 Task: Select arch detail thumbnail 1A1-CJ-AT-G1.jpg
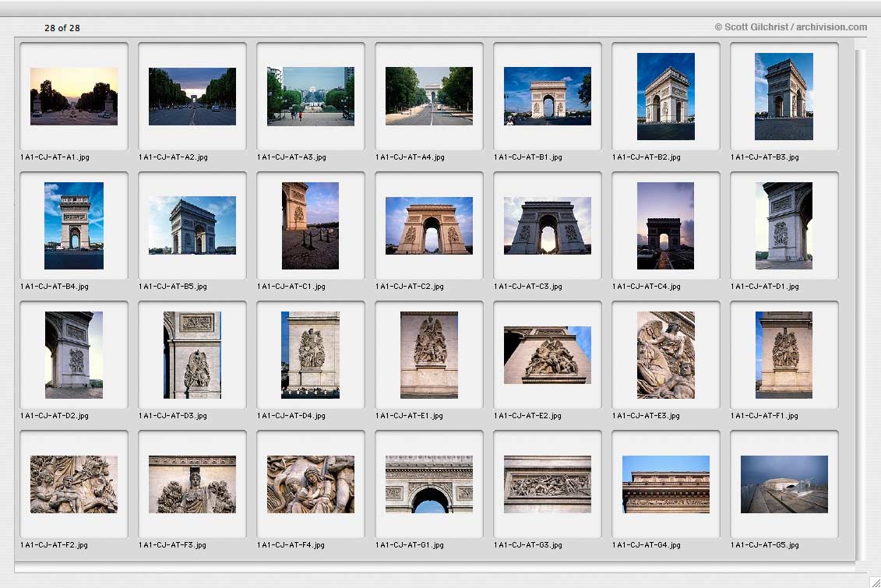(428, 484)
